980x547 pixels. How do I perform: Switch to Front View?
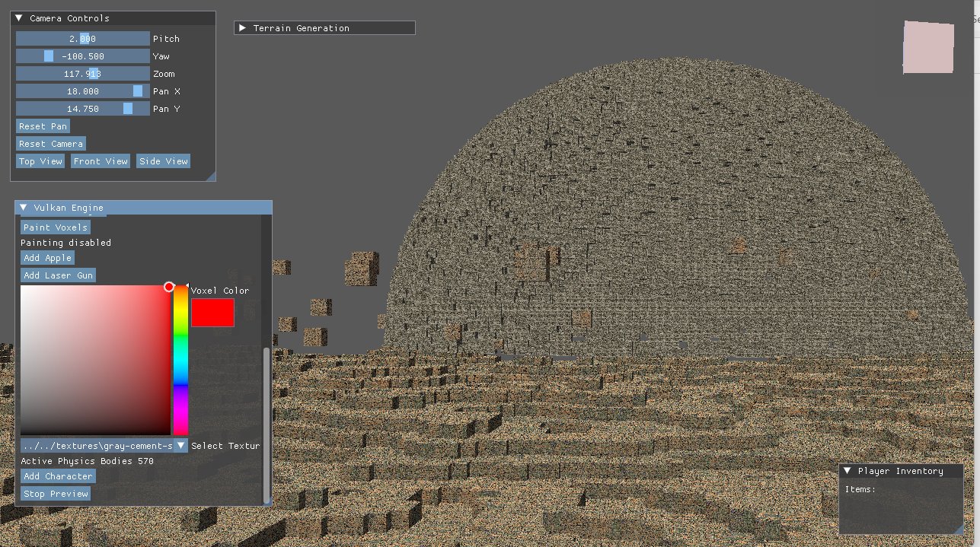point(101,161)
